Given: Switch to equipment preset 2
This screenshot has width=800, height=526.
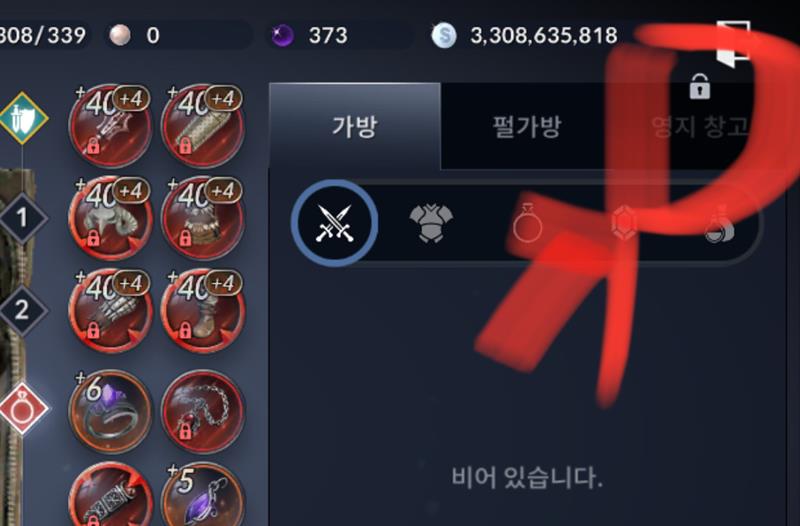Looking at the screenshot, I should coord(22,310).
